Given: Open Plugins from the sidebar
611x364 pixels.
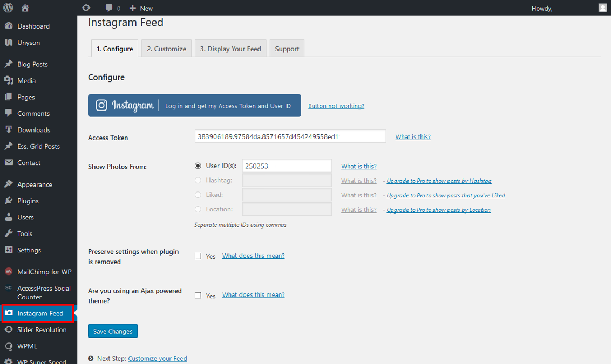Looking at the screenshot, I should [28, 201].
